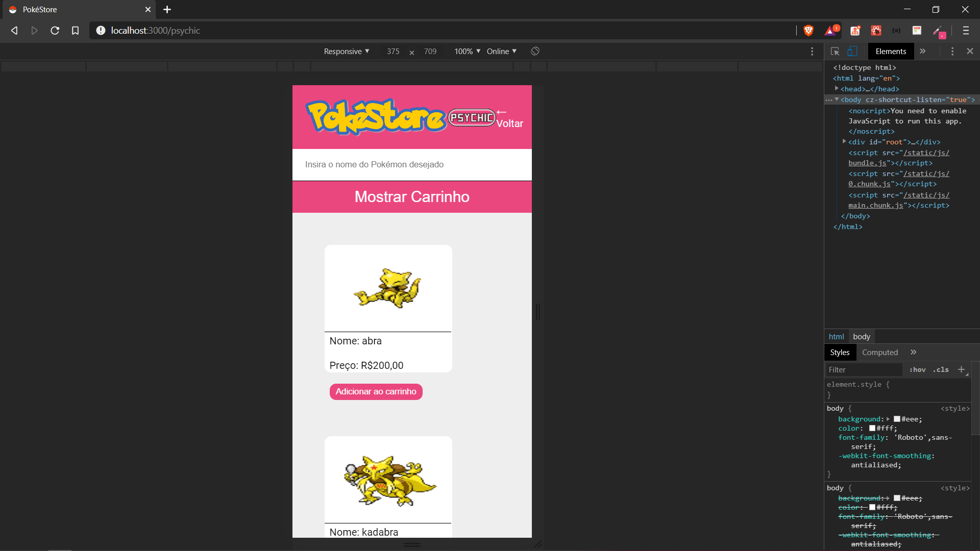
Task: Expand the div id root node
Action: (844, 142)
